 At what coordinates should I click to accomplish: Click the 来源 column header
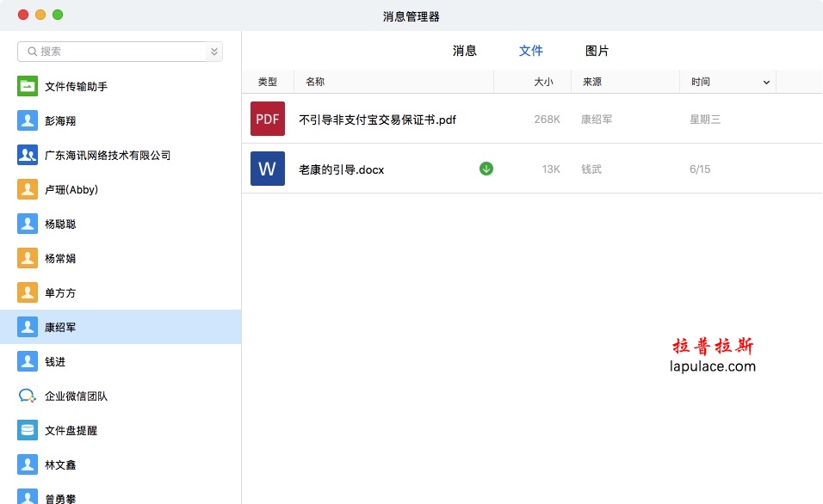coord(592,82)
